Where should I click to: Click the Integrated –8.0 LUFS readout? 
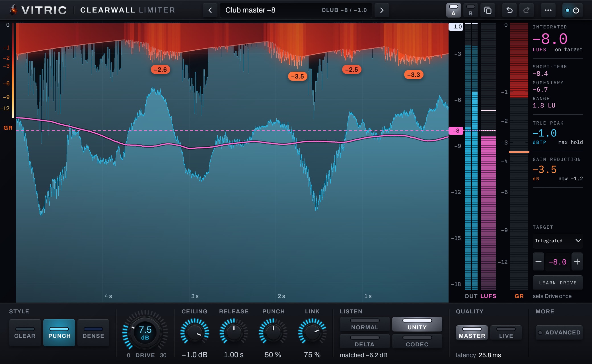click(550, 39)
